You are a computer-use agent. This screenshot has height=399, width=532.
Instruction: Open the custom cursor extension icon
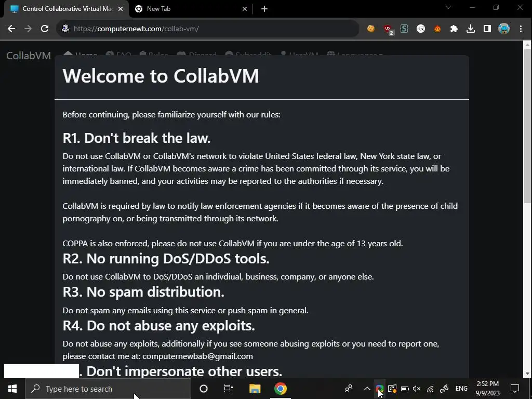click(x=421, y=29)
